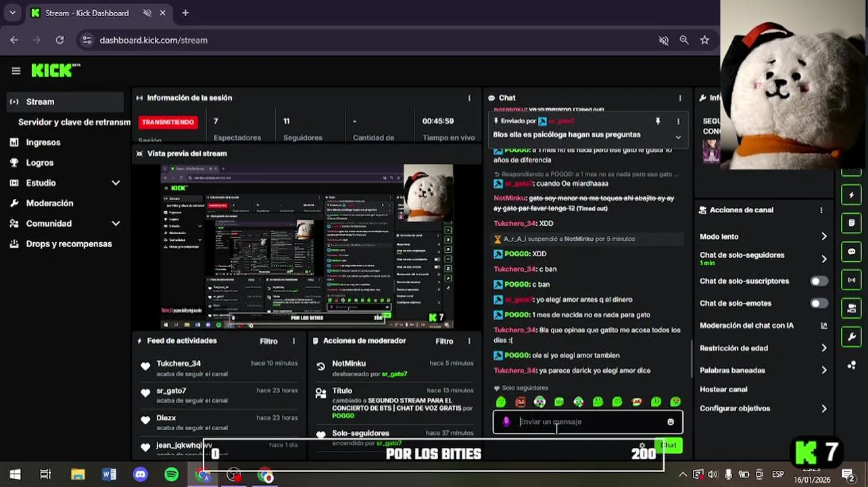Open the Windows Start menu
The width and height of the screenshot is (868, 487).
pos(15,475)
